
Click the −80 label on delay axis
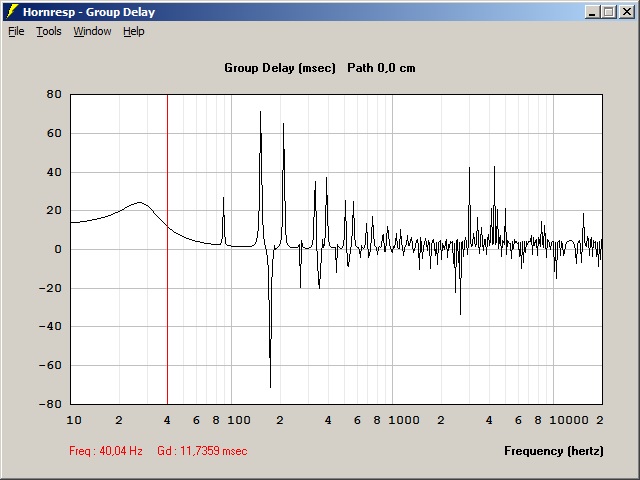[x=50, y=404]
